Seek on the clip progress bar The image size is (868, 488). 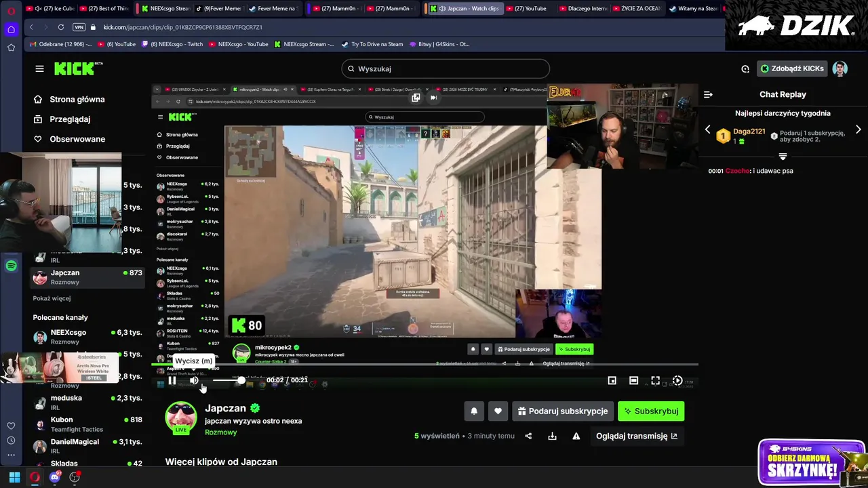pos(425,366)
